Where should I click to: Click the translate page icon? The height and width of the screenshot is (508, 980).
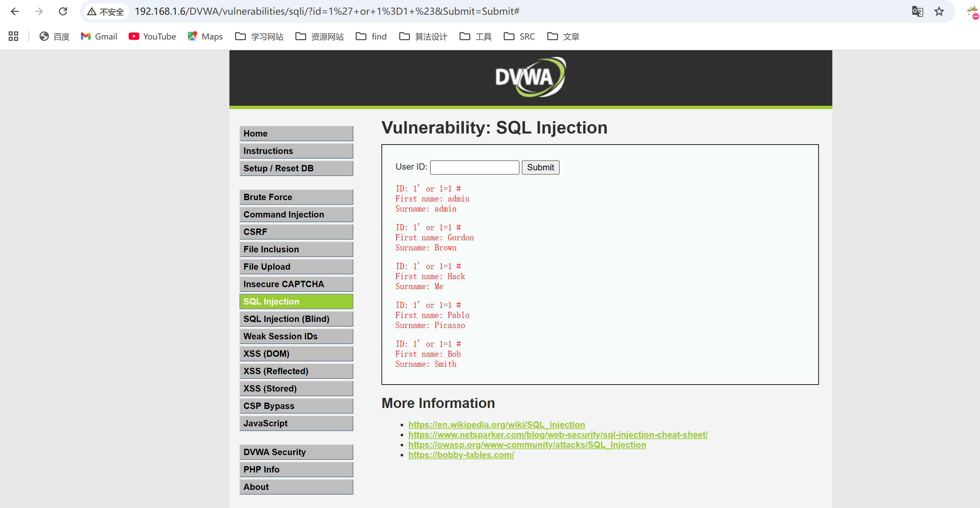tap(917, 11)
